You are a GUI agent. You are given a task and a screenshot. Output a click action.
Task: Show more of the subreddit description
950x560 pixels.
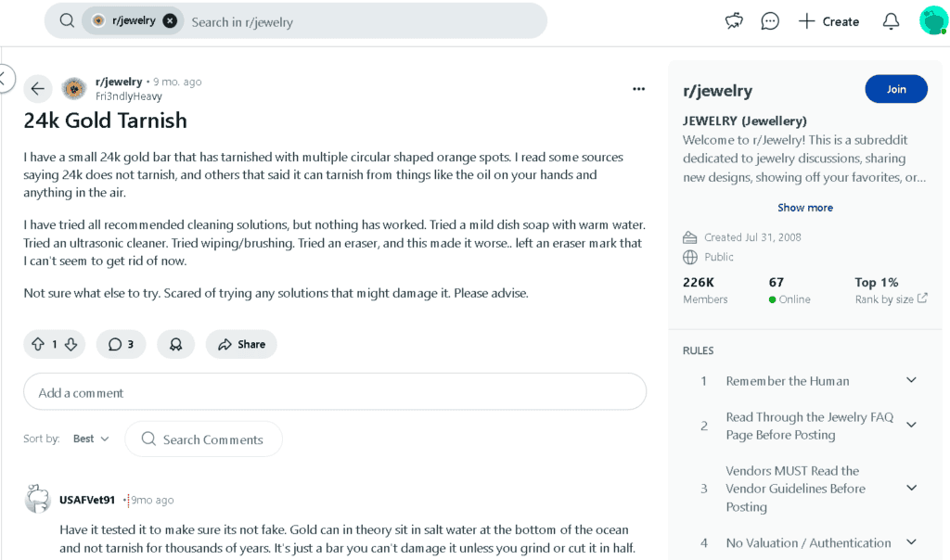(x=805, y=208)
